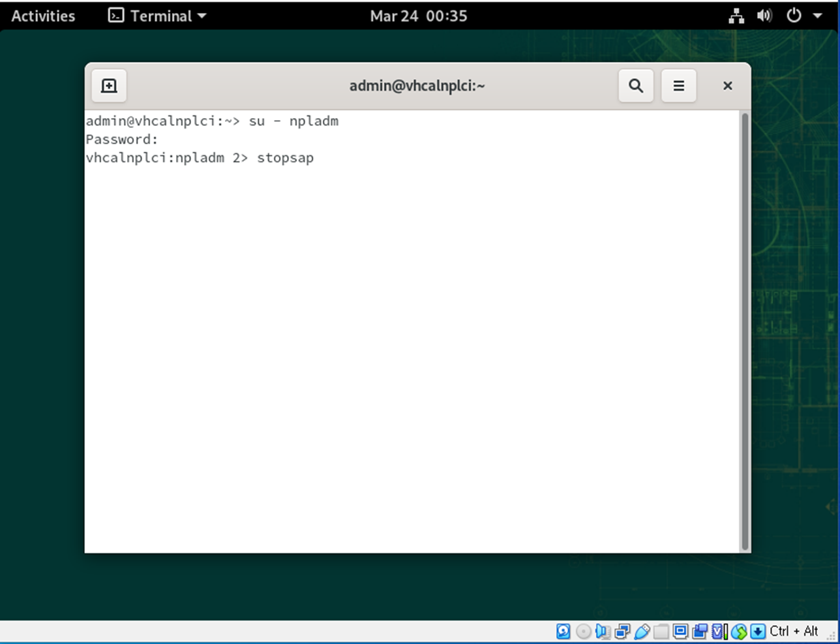
Task: Click the Ctrl + Alt host key label
Action: [x=794, y=631]
